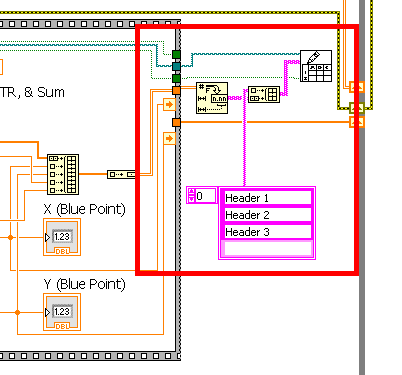This screenshot has width=402, height=375.
Task: Click the olive tunnel on yellow-dotted wire
Action: pos(357,108)
